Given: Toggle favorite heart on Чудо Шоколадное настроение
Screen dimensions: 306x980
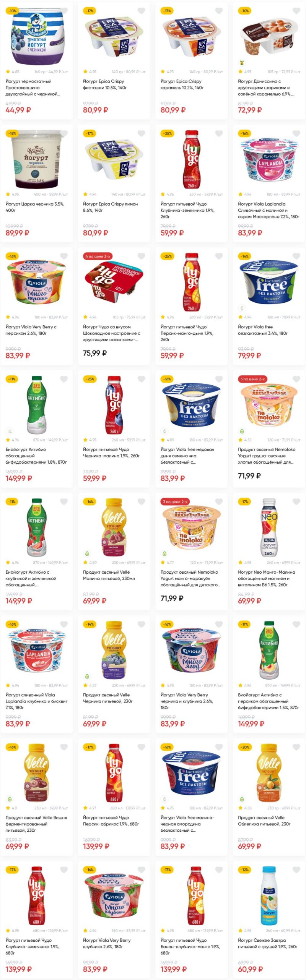Looking at the screenshot, I should pyautogui.click(x=141, y=256).
